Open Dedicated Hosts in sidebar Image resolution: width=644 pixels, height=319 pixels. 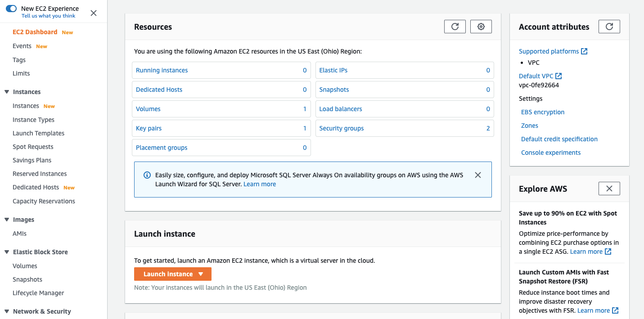tap(36, 187)
